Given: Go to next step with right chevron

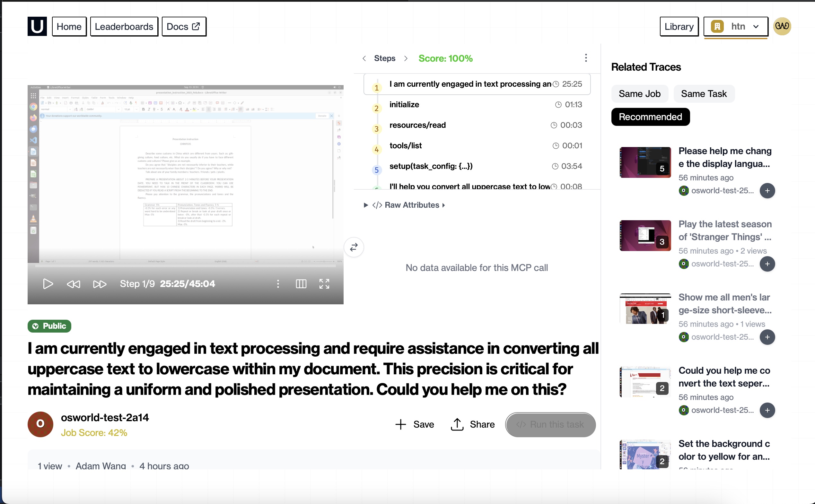Looking at the screenshot, I should [x=406, y=58].
